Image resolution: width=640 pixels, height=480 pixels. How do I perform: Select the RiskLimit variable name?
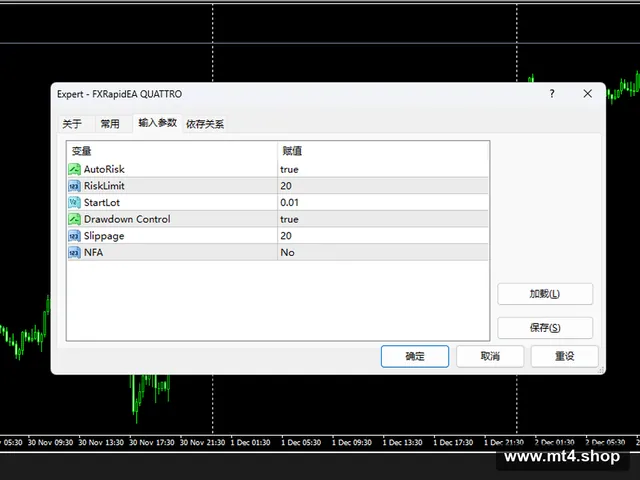[x=104, y=186]
